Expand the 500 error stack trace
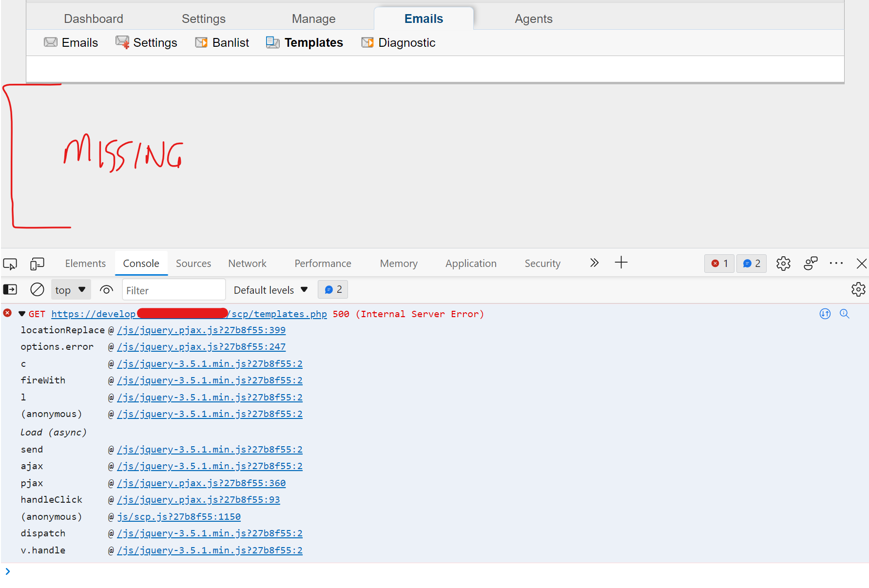This screenshot has width=869, height=588. coord(22,314)
